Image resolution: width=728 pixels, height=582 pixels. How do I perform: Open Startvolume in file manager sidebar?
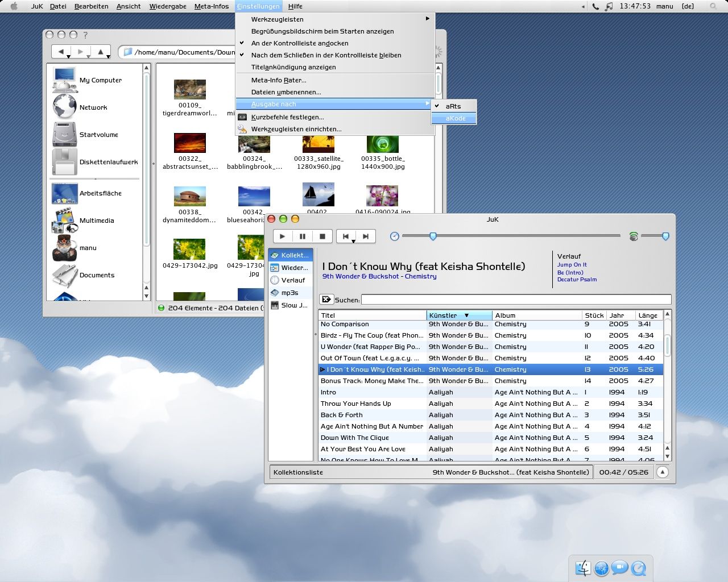pos(86,134)
